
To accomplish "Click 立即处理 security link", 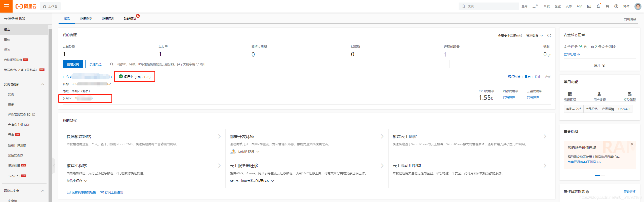I will [572, 54].
